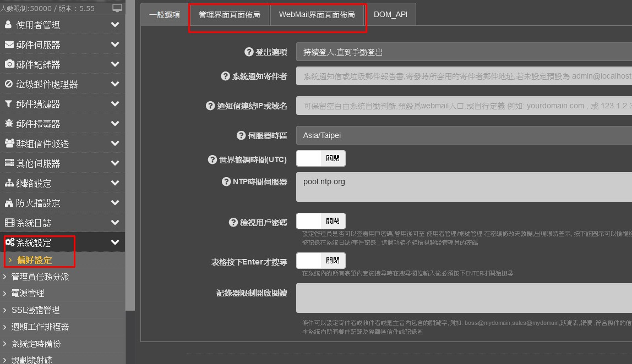The image size is (632, 364).
Task: Enable the 檢視用戶密碼 switch
Action: click(321, 221)
